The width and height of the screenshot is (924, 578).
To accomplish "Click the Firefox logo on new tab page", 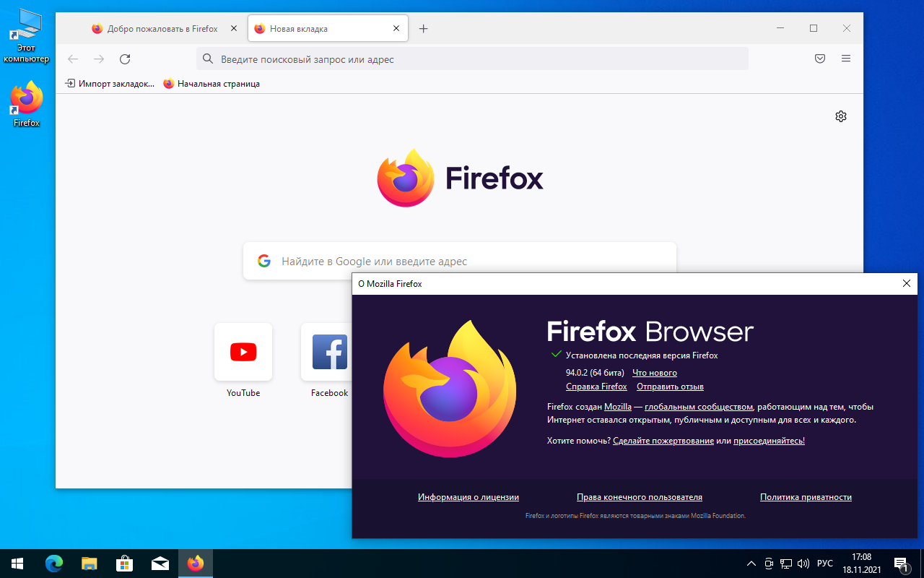I will pyautogui.click(x=460, y=178).
